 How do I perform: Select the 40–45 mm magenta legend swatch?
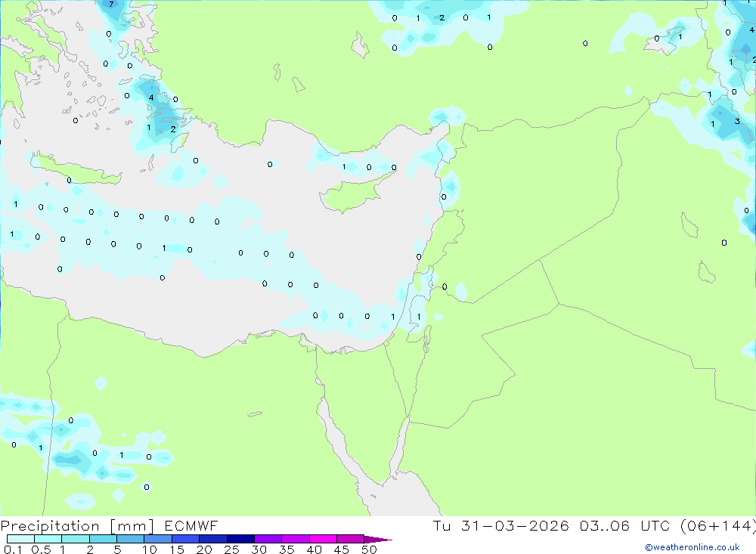[x=323, y=539]
